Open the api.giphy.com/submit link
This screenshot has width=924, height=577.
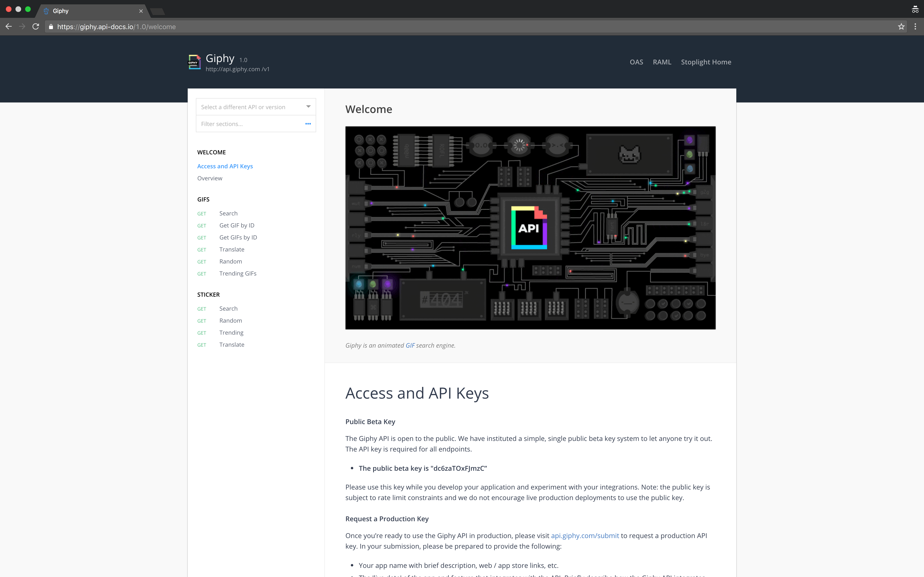pyautogui.click(x=584, y=535)
